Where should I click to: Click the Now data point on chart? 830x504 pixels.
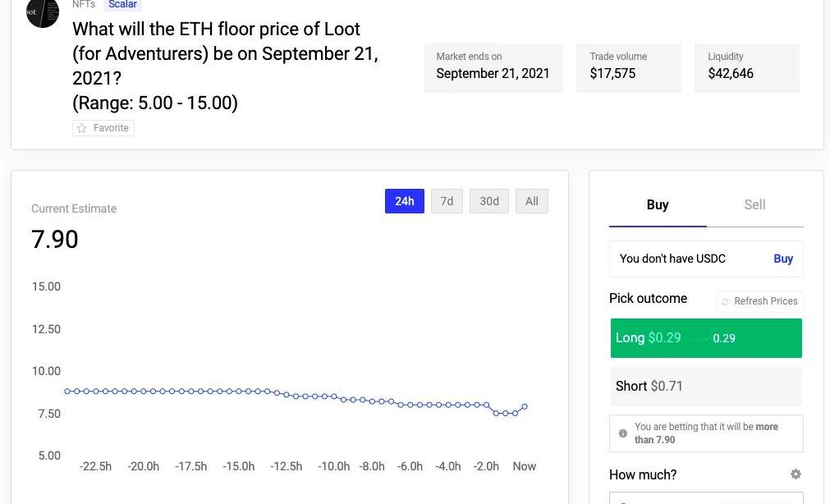(525, 406)
